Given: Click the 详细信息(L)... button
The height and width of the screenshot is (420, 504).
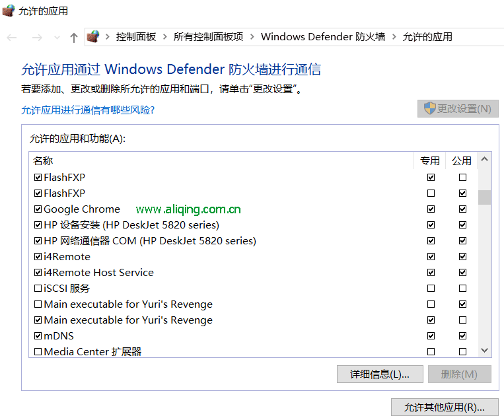Looking at the screenshot, I should coord(380,374).
